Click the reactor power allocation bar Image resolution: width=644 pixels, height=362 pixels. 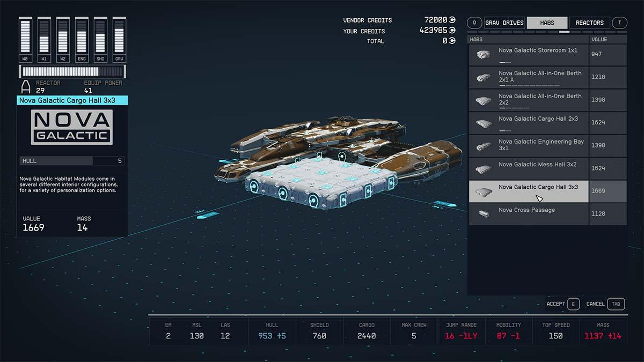pyautogui.click(x=72, y=72)
